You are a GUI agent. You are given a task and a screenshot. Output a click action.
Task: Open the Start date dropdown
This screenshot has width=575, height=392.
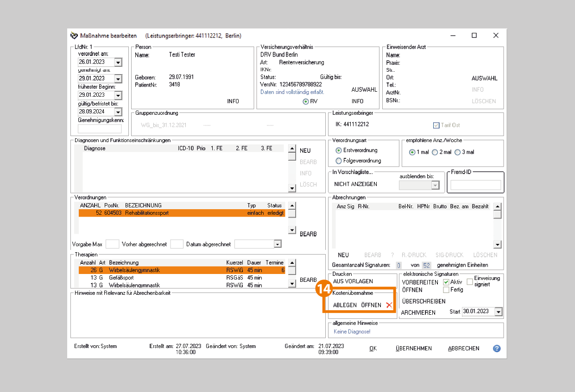point(498,312)
